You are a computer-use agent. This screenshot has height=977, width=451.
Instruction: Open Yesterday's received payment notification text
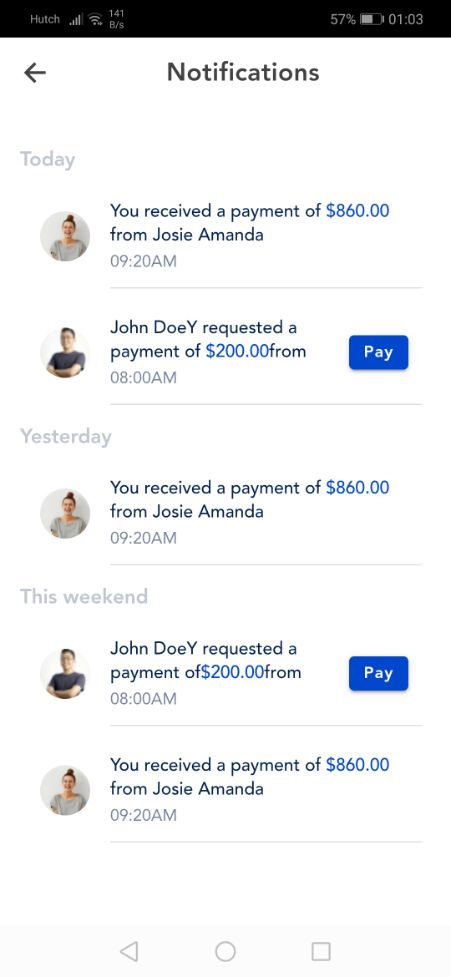250,500
